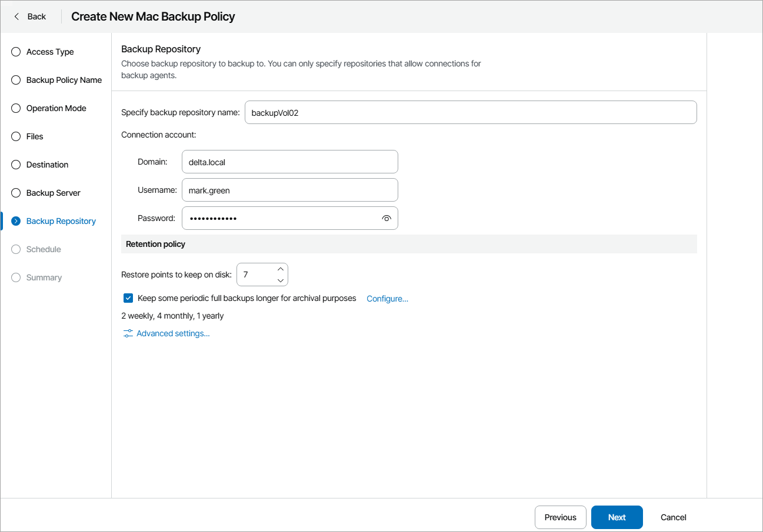Viewport: 763px width, 532px height.
Task: Open the Summary step
Action: pyautogui.click(x=44, y=277)
